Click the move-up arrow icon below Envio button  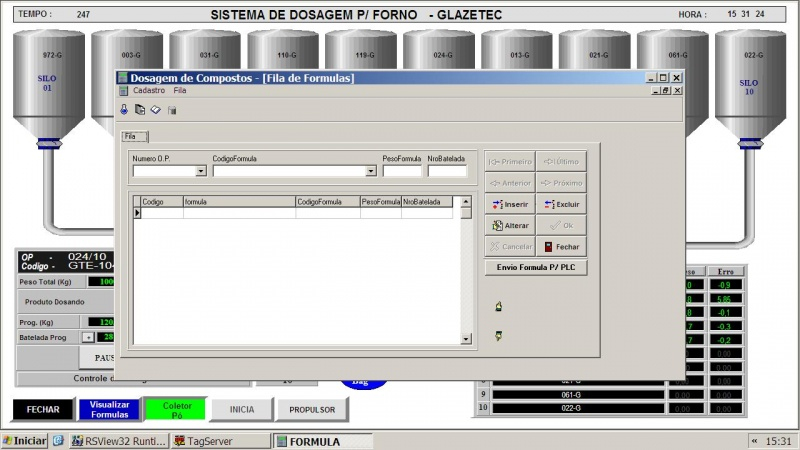pyautogui.click(x=499, y=307)
